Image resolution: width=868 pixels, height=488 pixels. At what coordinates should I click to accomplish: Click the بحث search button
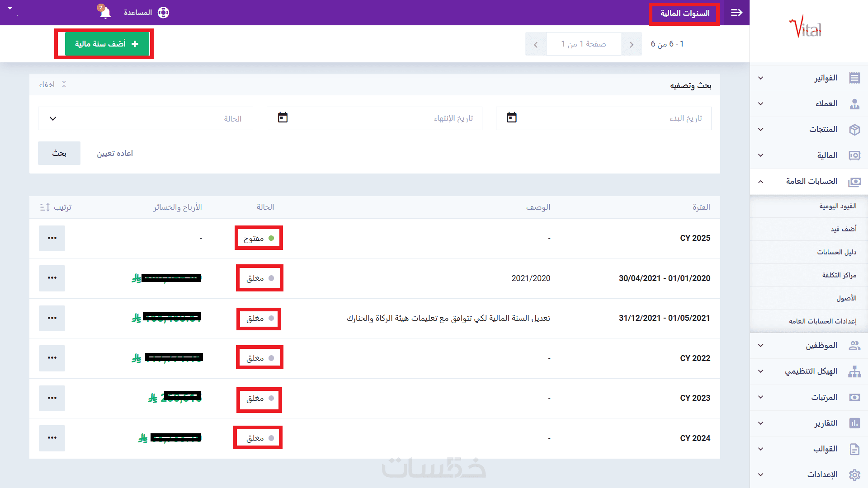pos(59,153)
